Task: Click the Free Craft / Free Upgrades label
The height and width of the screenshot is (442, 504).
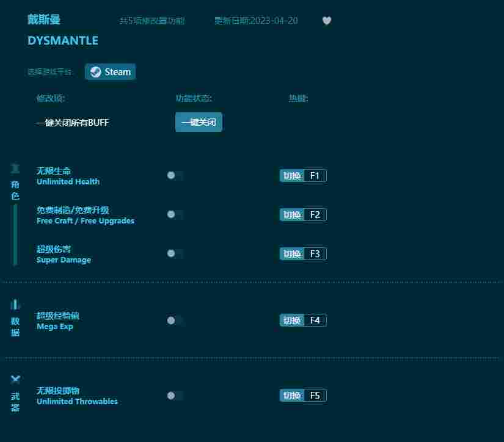Action: (x=86, y=221)
